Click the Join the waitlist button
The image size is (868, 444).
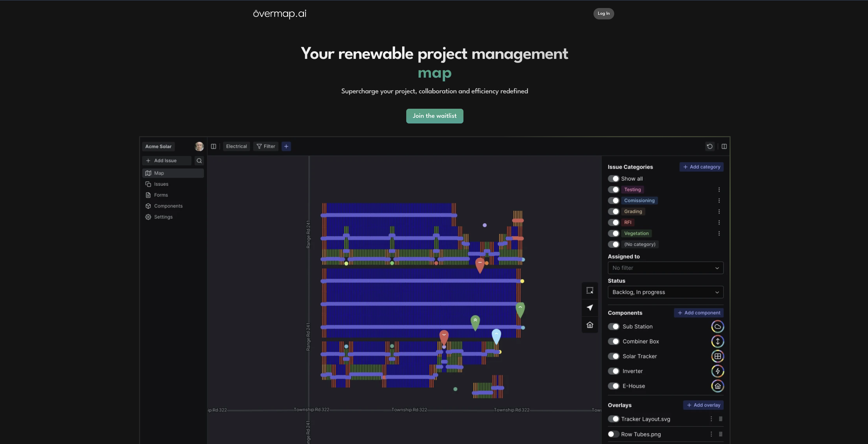(x=434, y=116)
